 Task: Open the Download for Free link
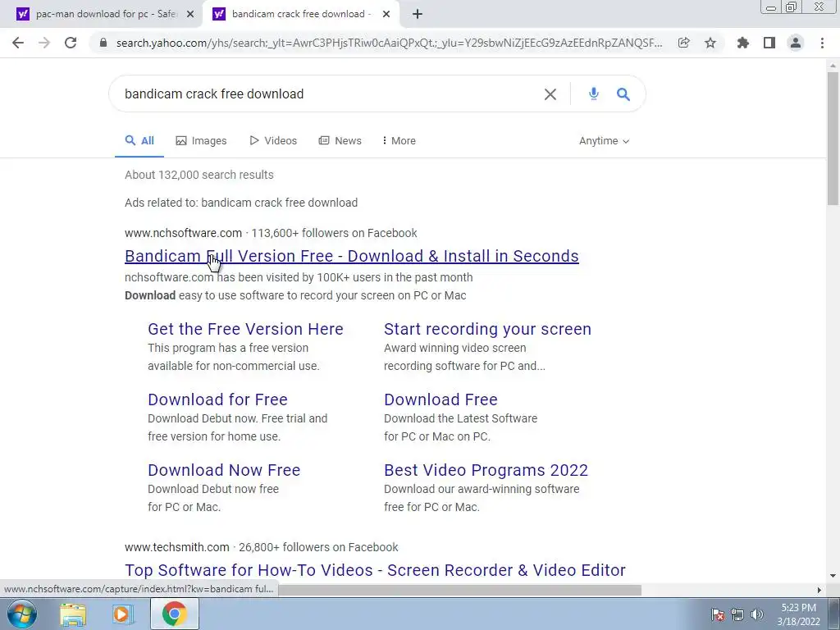[217, 399]
